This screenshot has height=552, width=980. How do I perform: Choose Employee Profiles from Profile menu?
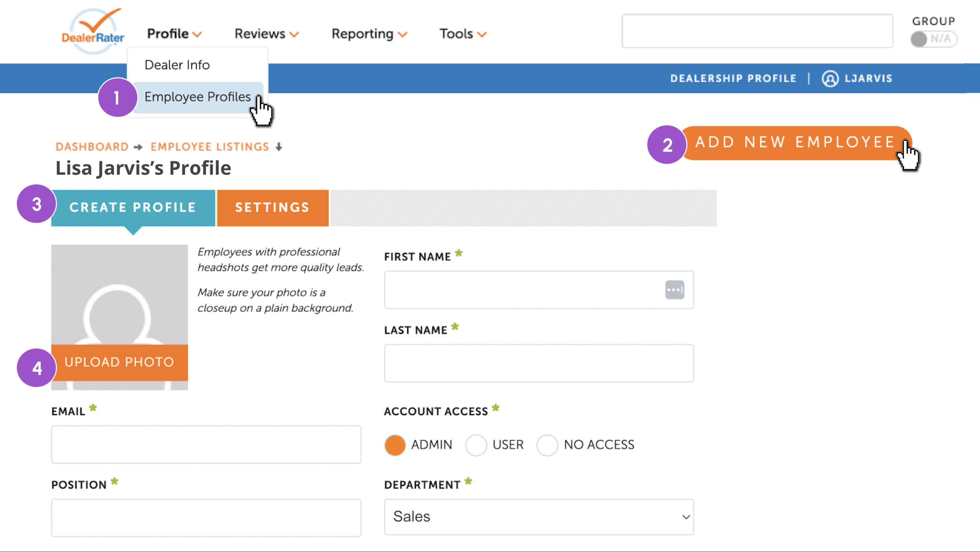[x=198, y=97]
